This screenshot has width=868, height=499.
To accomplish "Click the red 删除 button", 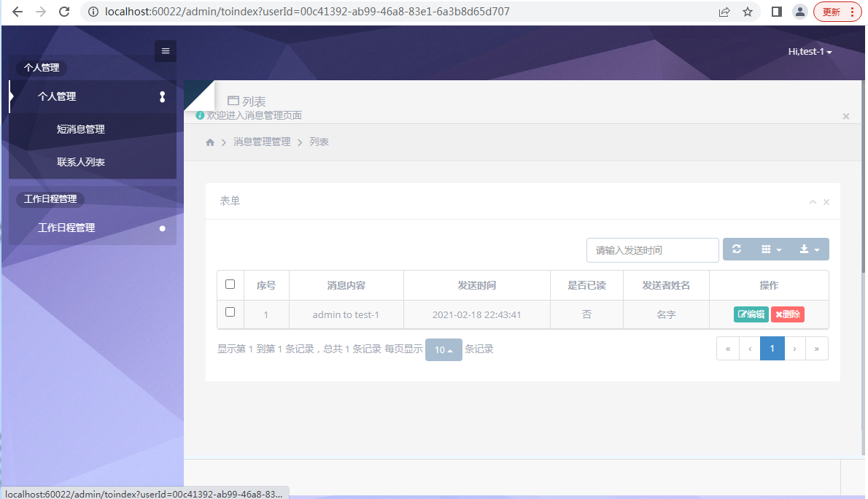I will click(788, 314).
